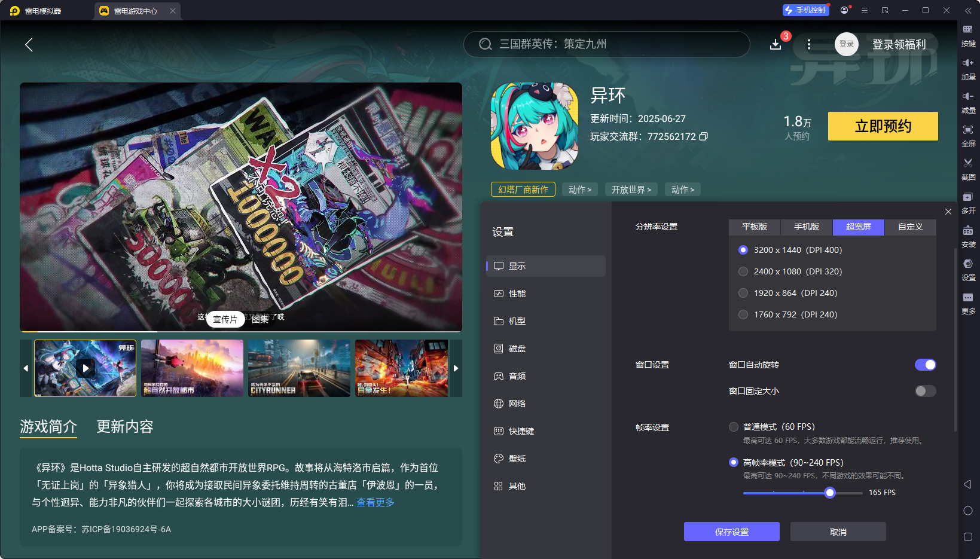
Task: Go back using the arrow icon
Action: point(29,44)
